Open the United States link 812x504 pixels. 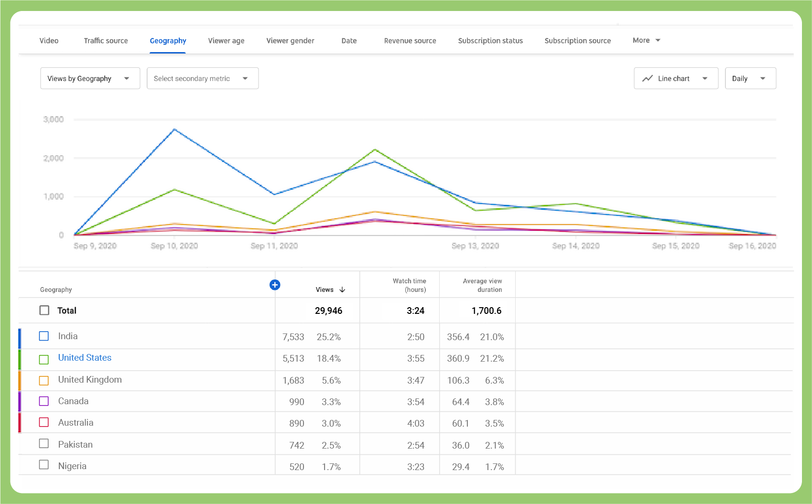point(85,358)
